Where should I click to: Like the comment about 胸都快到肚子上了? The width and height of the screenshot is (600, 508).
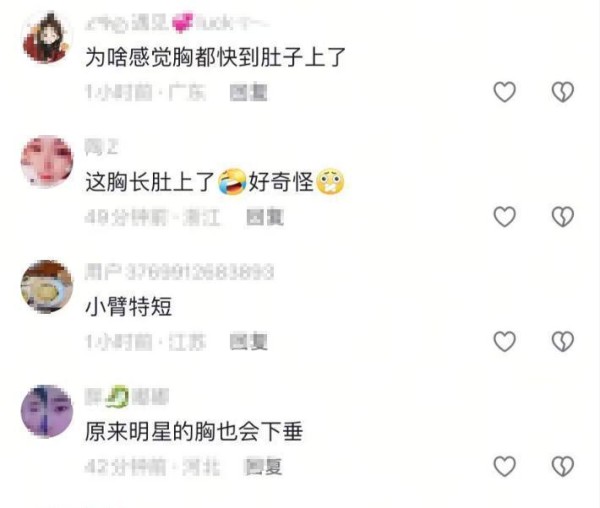coord(505,92)
